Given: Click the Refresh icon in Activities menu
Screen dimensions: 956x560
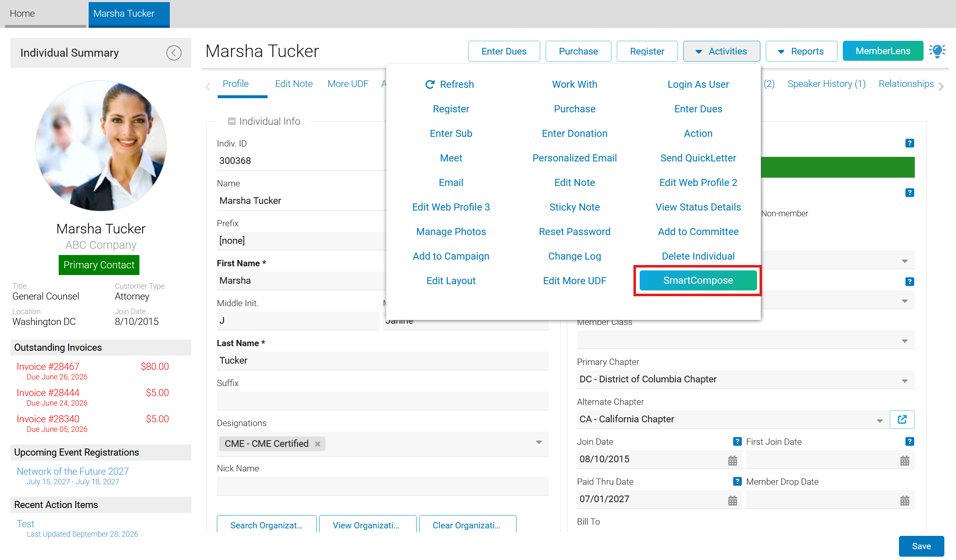Looking at the screenshot, I should click(x=430, y=84).
